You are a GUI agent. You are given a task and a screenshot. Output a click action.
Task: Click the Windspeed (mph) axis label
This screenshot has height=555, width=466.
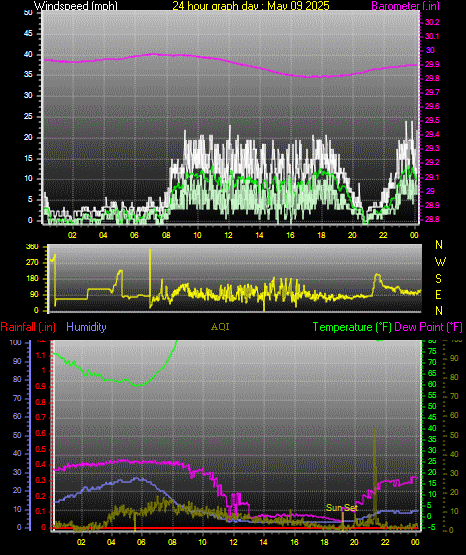tap(75, 5)
